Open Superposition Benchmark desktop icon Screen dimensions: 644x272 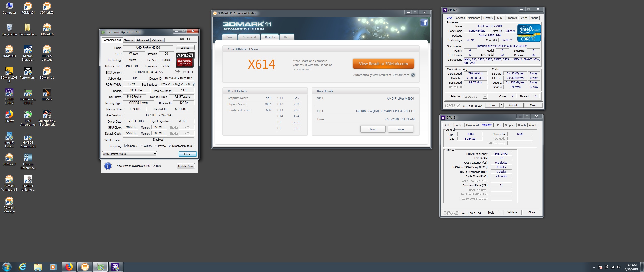[47, 118]
